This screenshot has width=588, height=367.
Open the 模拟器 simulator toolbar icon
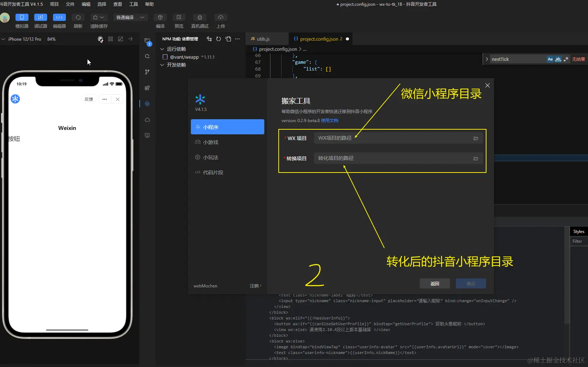tap(22, 17)
